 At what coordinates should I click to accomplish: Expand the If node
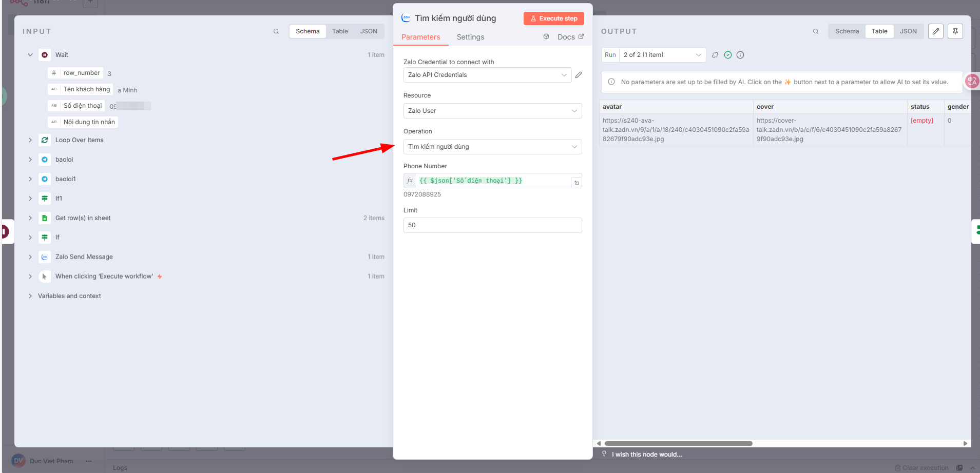pos(30,238)
